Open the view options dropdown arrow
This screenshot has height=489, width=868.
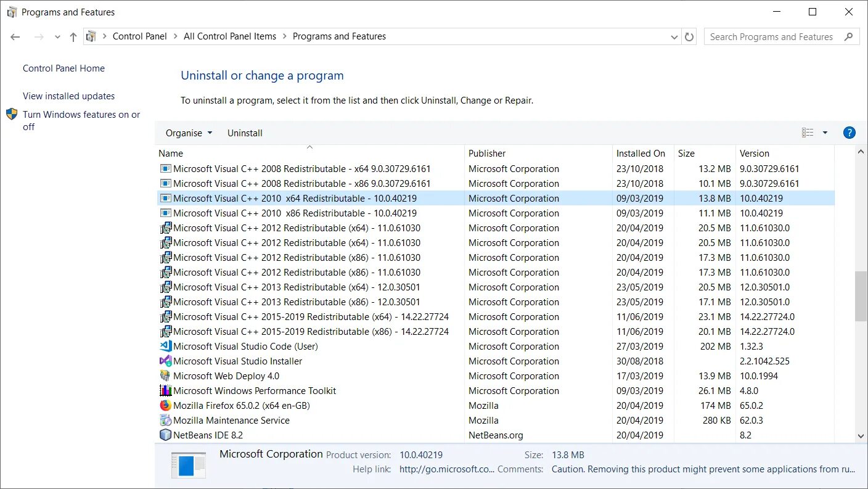825,133
